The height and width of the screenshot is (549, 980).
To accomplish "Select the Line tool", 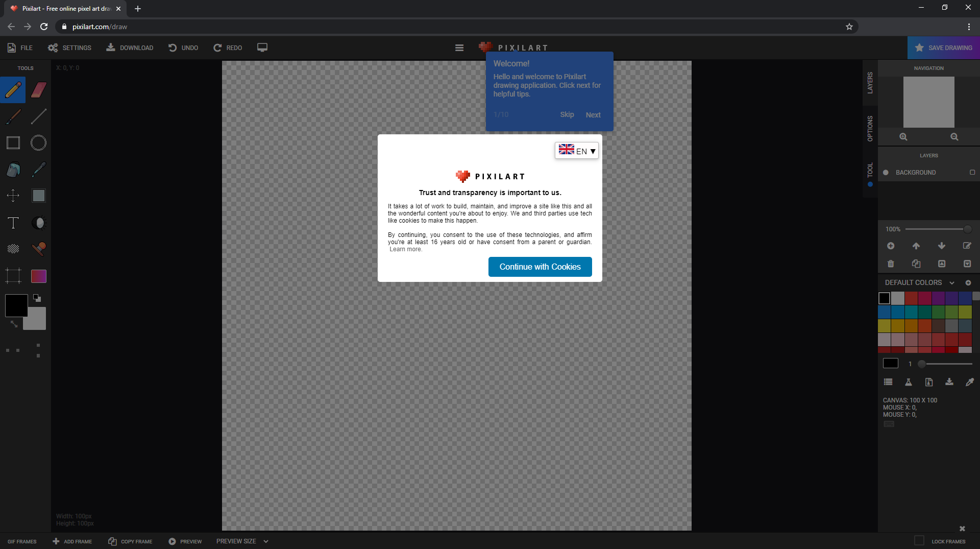I will tap(39, 116).
